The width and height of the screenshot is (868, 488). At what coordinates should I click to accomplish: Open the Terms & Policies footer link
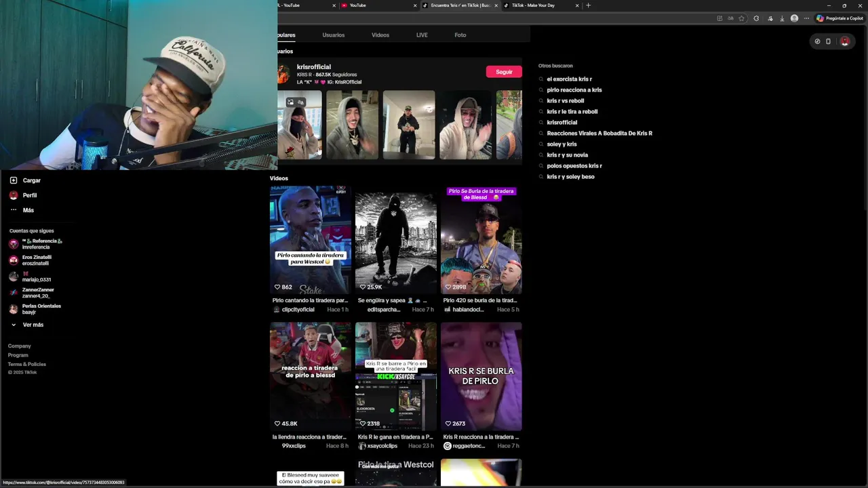coord(27,364)
